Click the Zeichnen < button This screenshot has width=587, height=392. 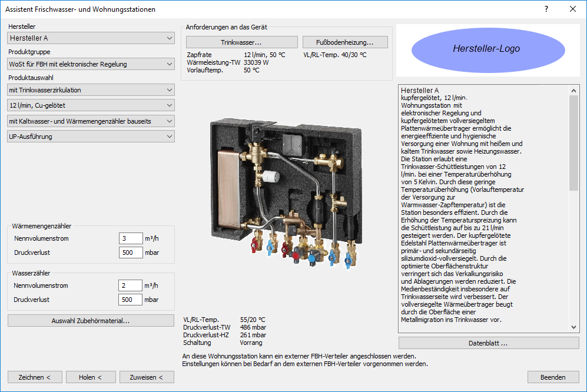pyautogui.click(x=35, y=377)
